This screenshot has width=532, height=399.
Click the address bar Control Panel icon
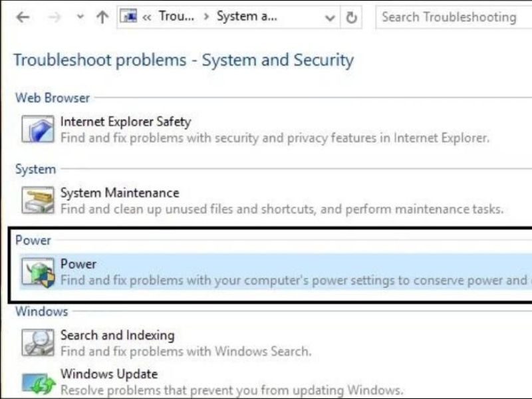(x=129, y=17)
